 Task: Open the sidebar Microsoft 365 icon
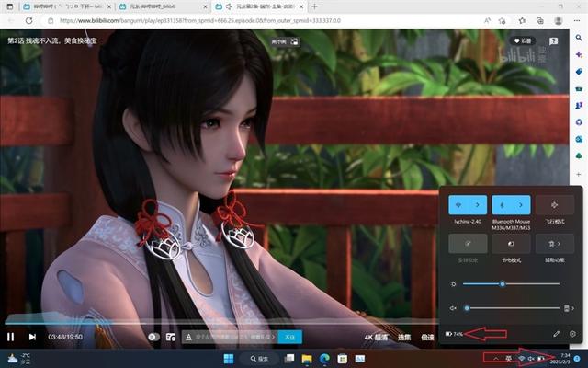(579, 122)
